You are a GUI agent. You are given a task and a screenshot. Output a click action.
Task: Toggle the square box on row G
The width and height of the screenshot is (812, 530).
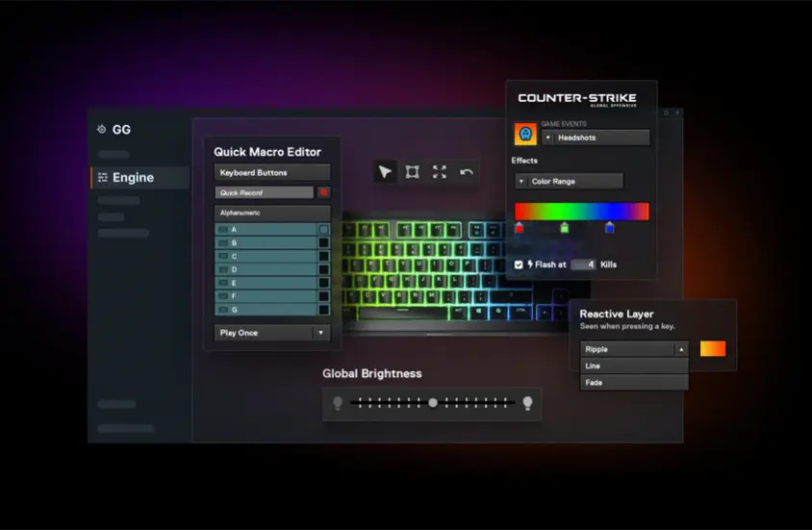pyautogui.click(x=323, y=310)
